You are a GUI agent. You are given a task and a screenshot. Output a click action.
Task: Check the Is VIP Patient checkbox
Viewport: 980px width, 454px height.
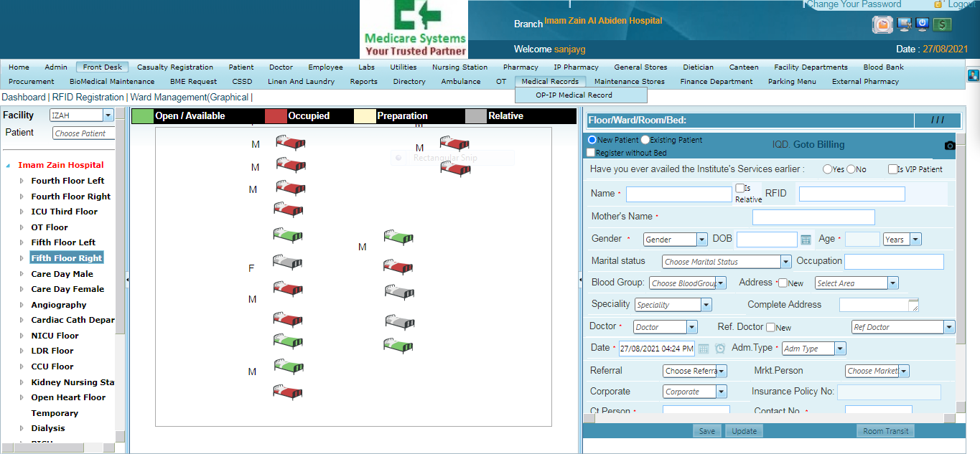[892, 169]
